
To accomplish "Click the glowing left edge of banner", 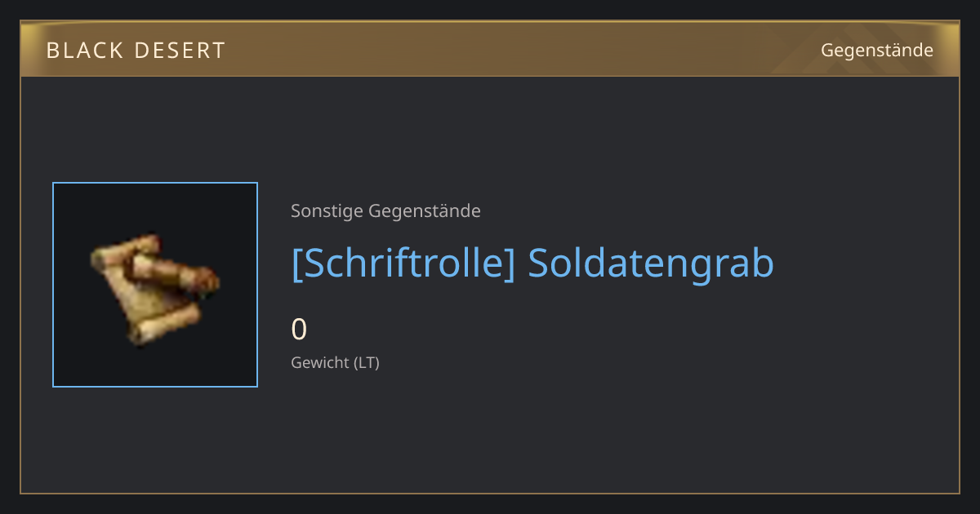I will click(x=31, y=50).
